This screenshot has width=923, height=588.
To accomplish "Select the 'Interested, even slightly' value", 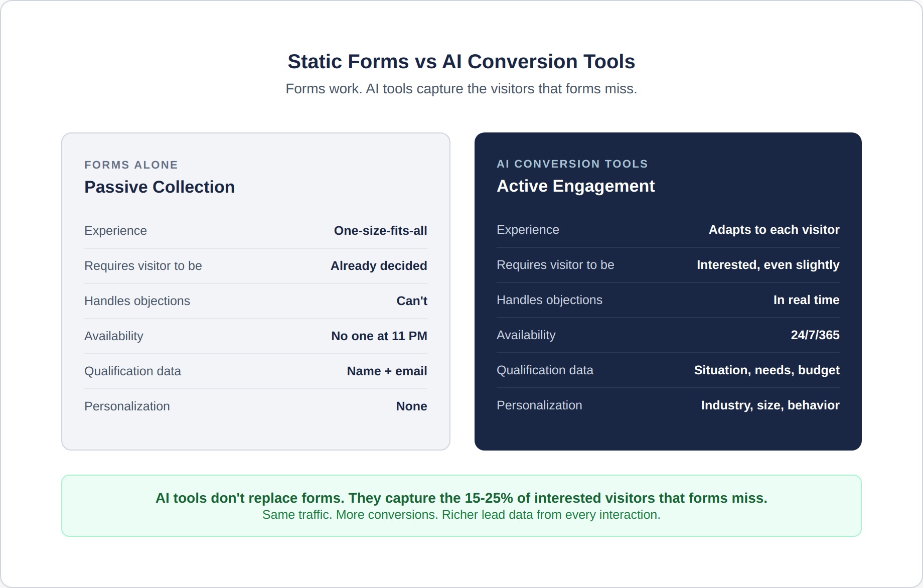I will [x=767, y=265].
